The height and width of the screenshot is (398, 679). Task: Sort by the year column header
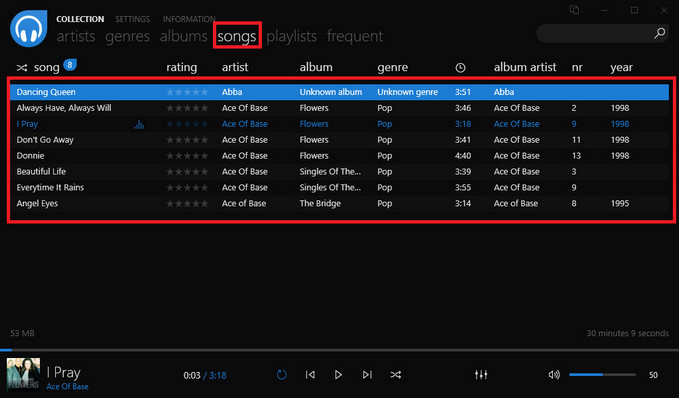(621, 68)
